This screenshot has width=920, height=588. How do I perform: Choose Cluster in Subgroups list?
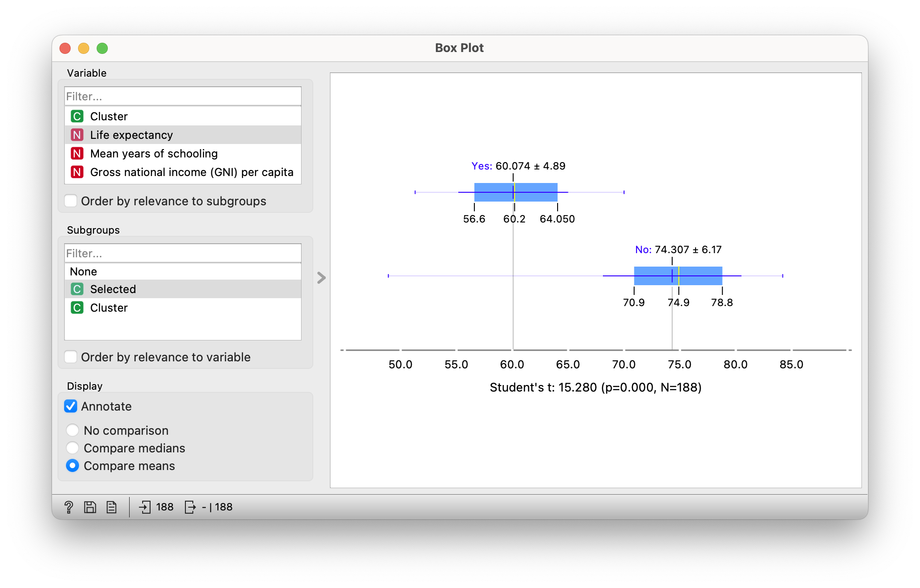(183, 307)
